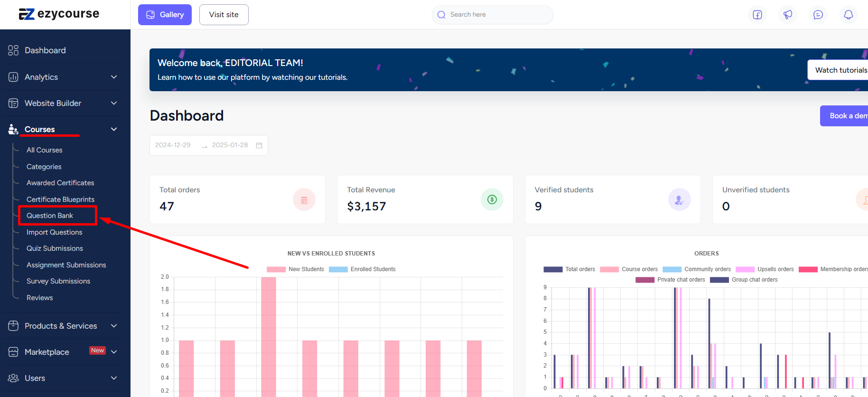Viewport: 868px width, 397px height.
Task: Open Categories submenu item
Action: click(x=44, y=167)
